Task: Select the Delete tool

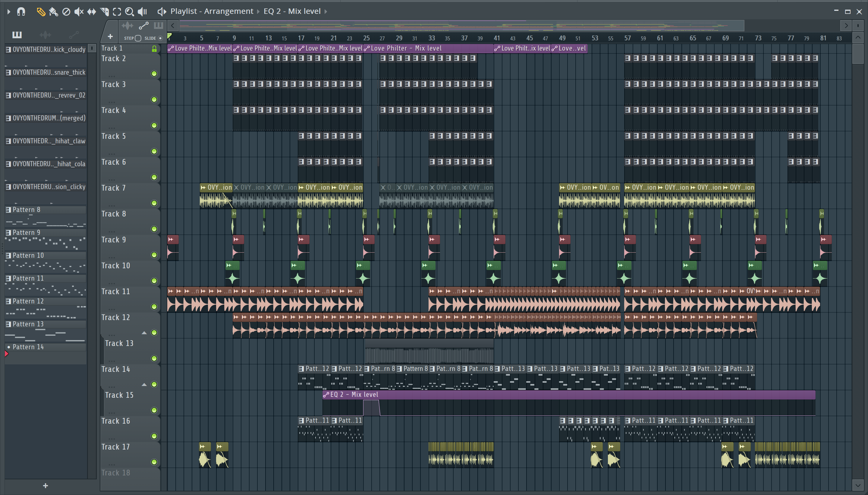Action: (66, 12)
